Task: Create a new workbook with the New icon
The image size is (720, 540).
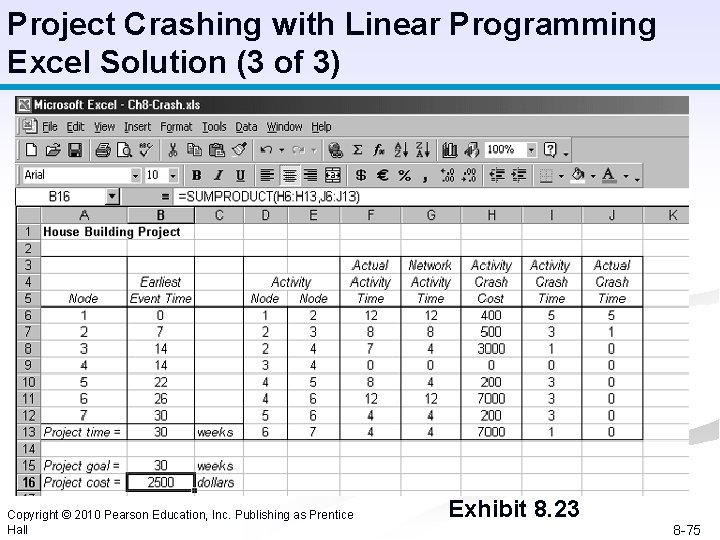Action: coord(31,150)
